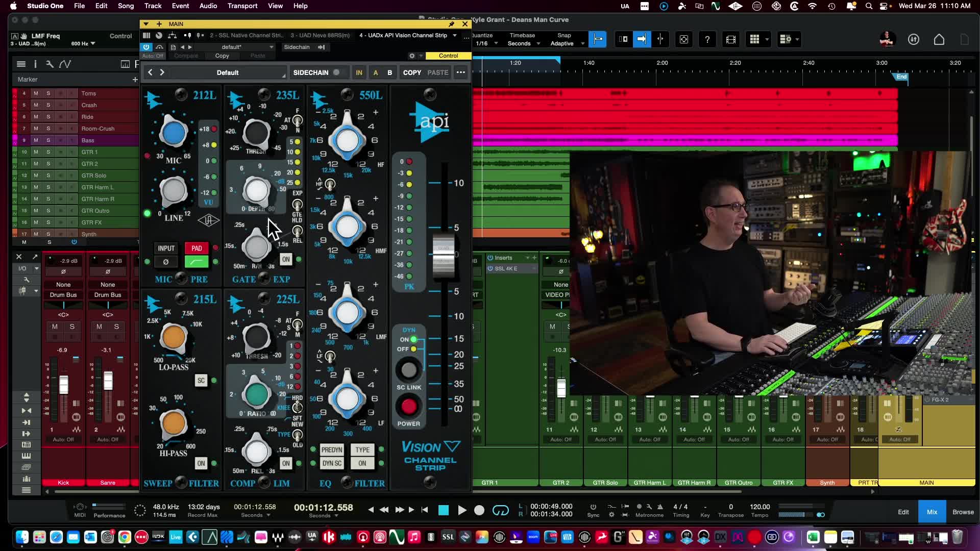Switch to UAD Neve 88RS insert tab

click(320, 35)
